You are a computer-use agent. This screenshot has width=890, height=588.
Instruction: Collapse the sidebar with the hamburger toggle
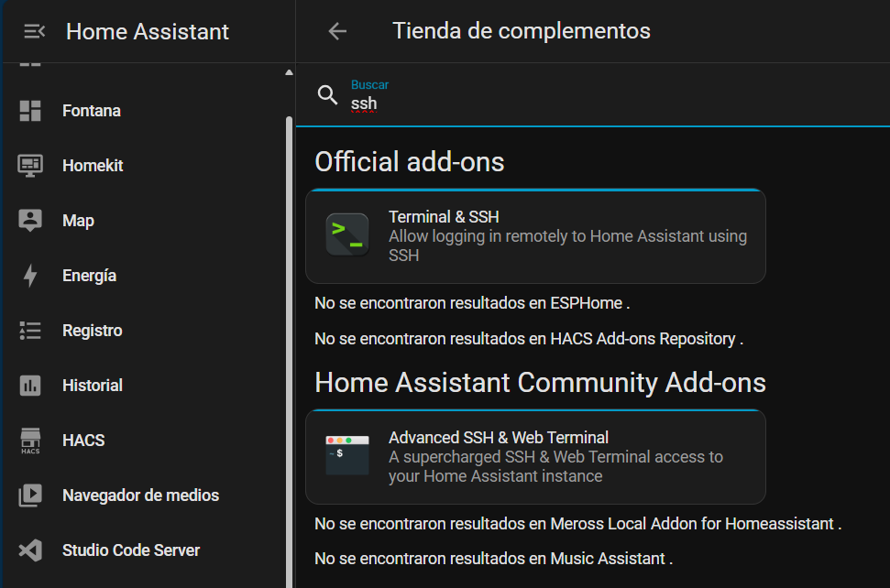point(34,30)
